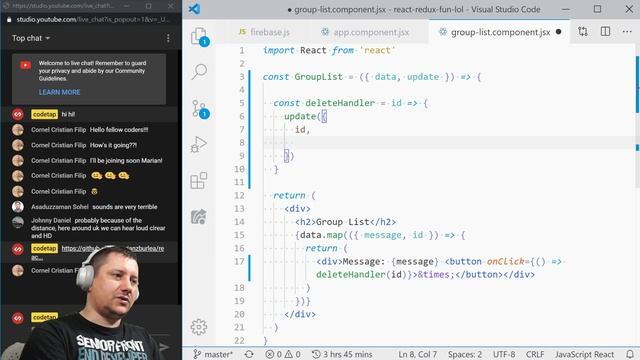Click line number 12 in gutter

239,196
